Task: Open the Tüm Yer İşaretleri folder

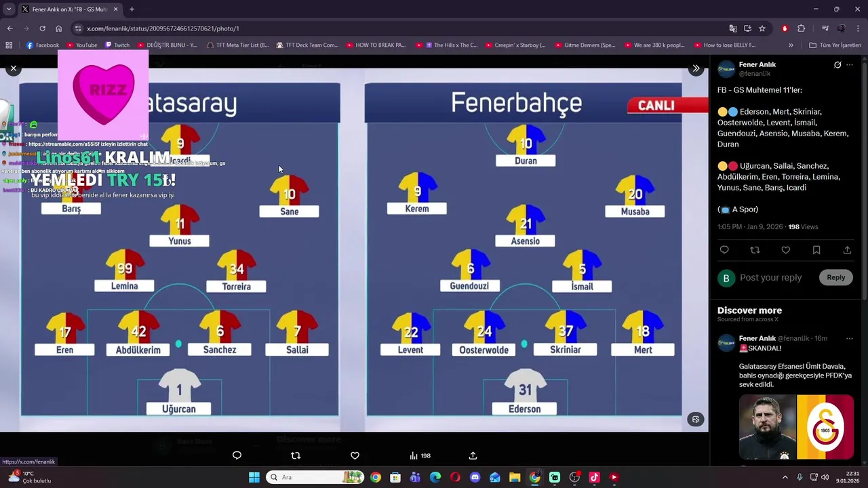Action: click(x=835, y=45)
